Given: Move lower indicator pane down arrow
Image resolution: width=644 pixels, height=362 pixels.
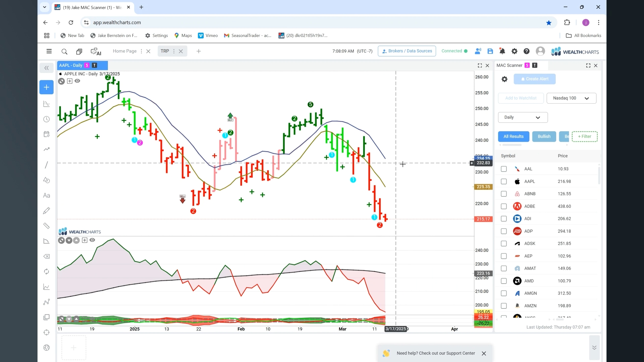Looking at the screenshot, I should [69, 240].
